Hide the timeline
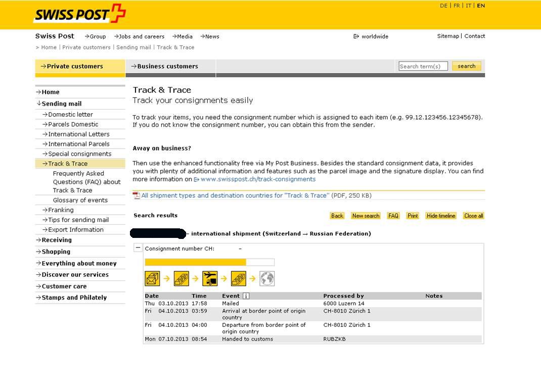Viewport: 541px width, 392px height. [x=441, y=216]
